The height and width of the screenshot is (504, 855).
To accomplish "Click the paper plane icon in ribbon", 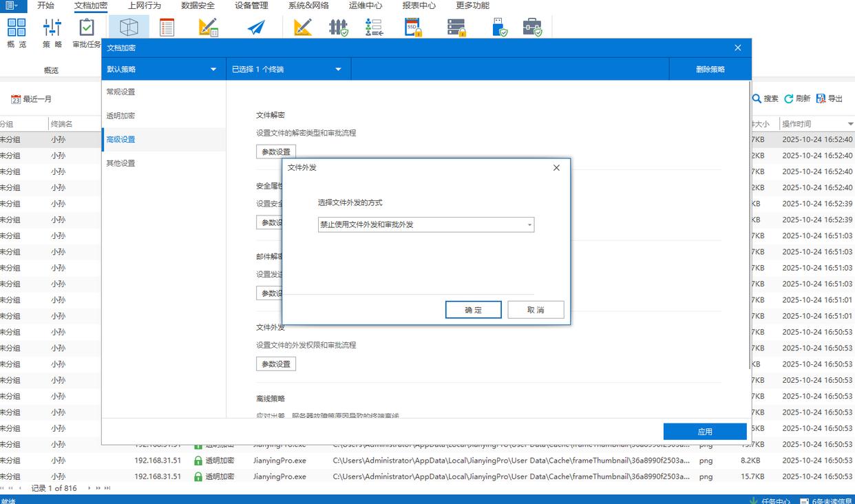I will (256, 28).
